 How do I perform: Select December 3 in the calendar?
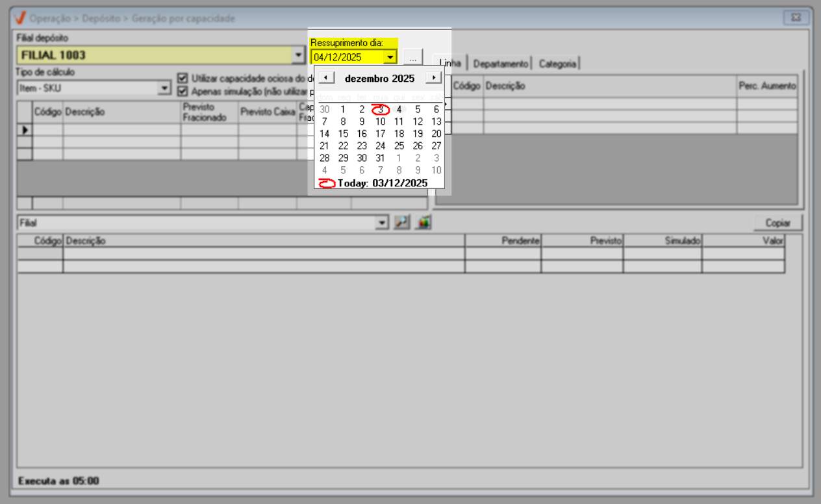tap(381, 110)
